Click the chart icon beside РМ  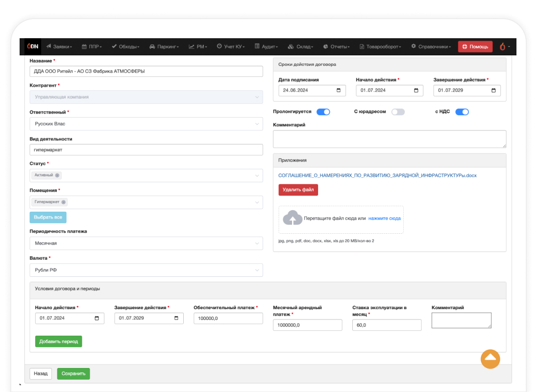coord(192,47)
